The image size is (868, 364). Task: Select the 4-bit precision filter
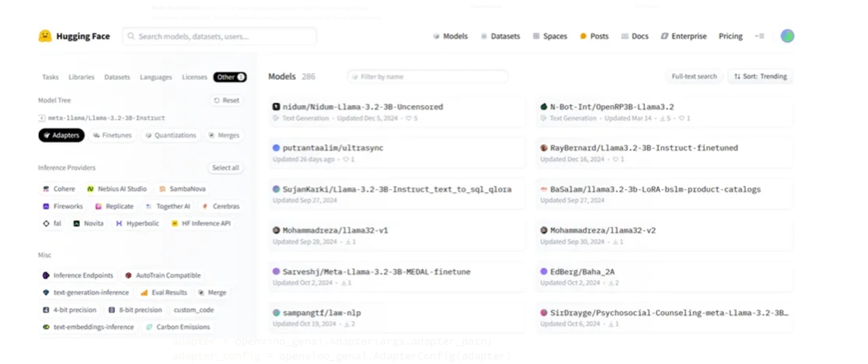(x=70, y=310)
